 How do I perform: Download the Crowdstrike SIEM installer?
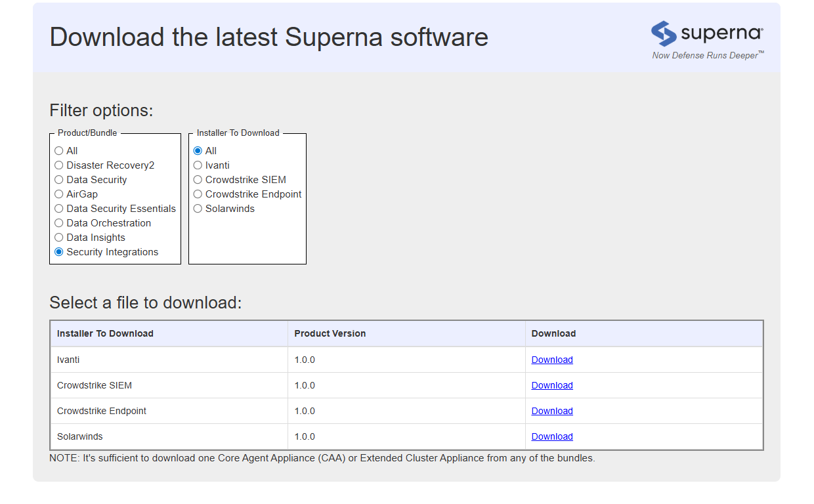552,385
